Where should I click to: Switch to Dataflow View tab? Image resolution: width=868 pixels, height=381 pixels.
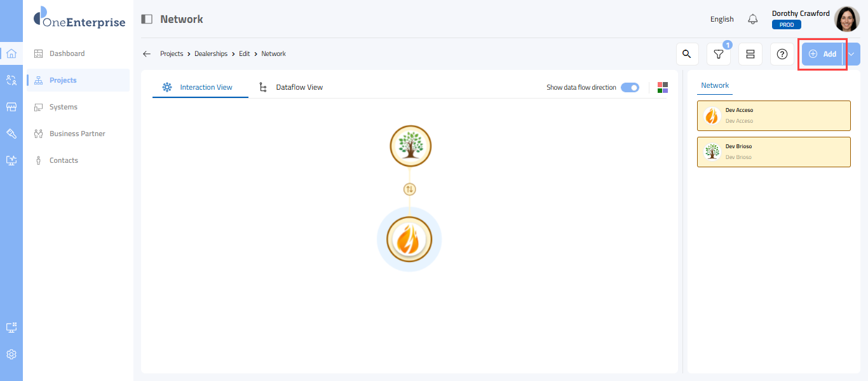pos(299,87)
